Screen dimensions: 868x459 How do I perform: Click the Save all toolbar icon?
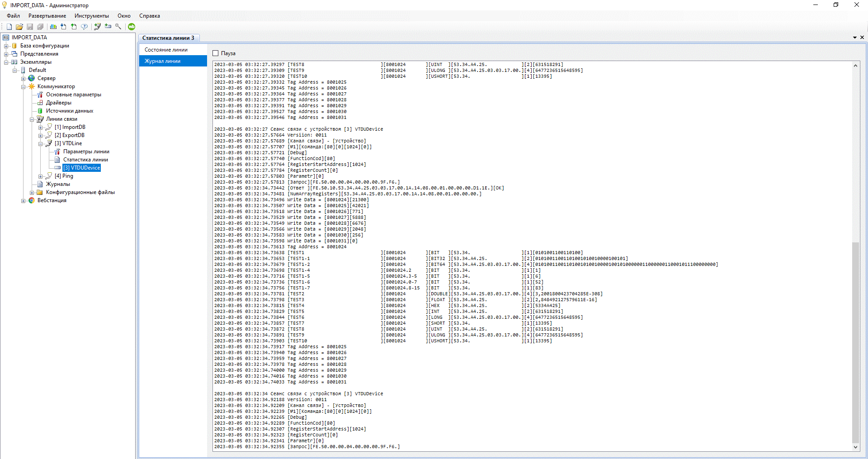(x=40, y=27)
